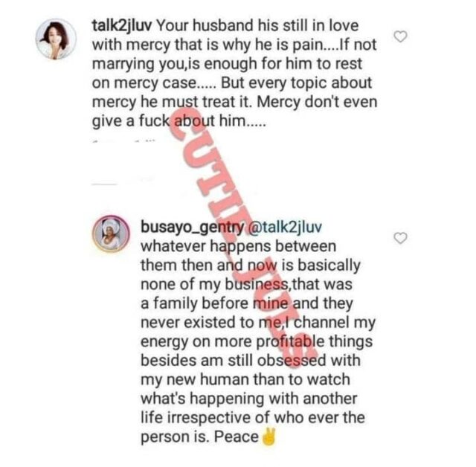Select the line 'whatever happens between'

pyautogui.click(x=238, y=246)
